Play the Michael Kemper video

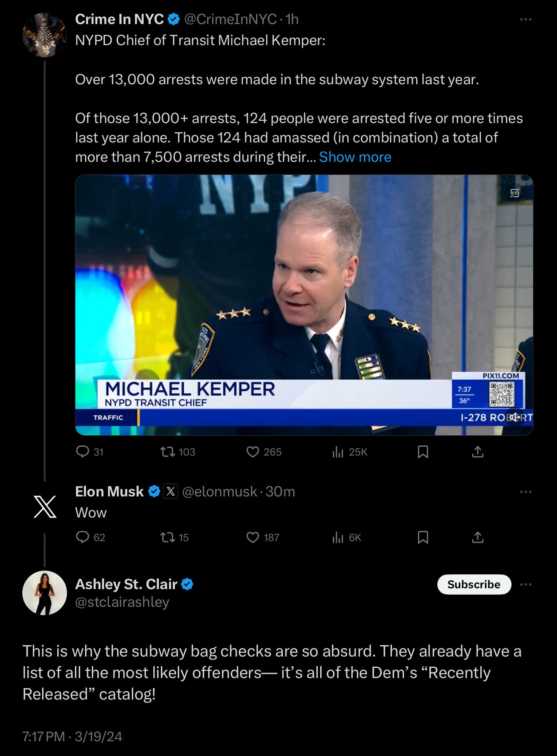304,305
